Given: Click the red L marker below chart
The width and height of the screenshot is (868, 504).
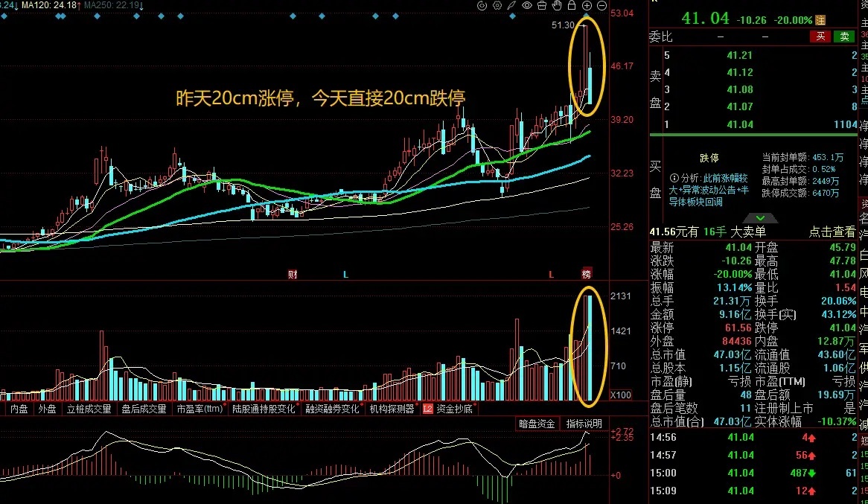Looking at the screenshot, I should click(x=551, y=274).
